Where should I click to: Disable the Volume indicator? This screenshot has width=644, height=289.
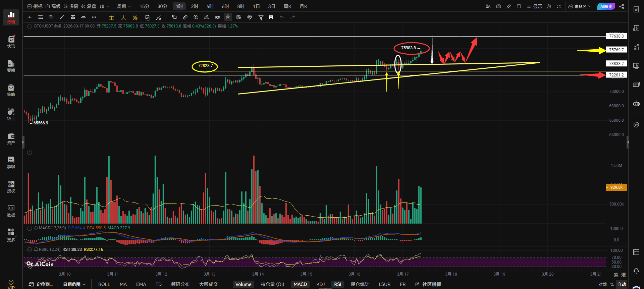point(243,284)
